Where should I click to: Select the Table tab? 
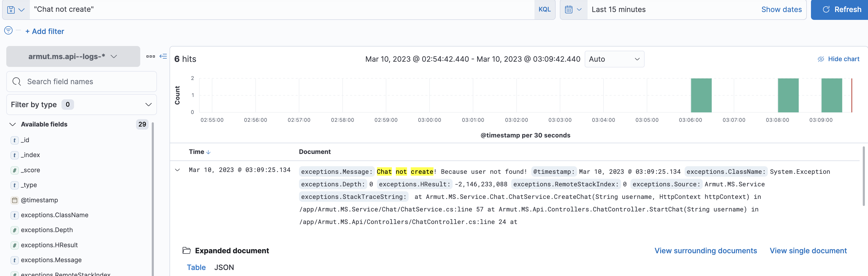196,267
